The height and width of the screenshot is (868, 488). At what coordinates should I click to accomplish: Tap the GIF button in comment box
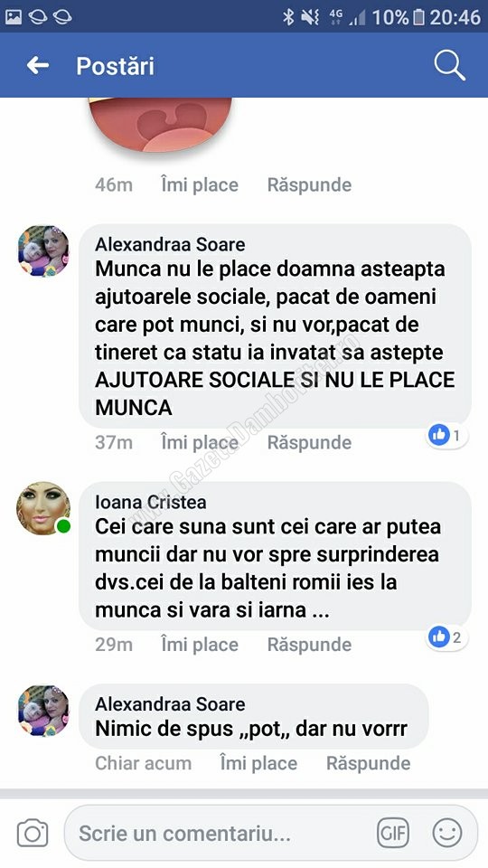coord(393,833)
